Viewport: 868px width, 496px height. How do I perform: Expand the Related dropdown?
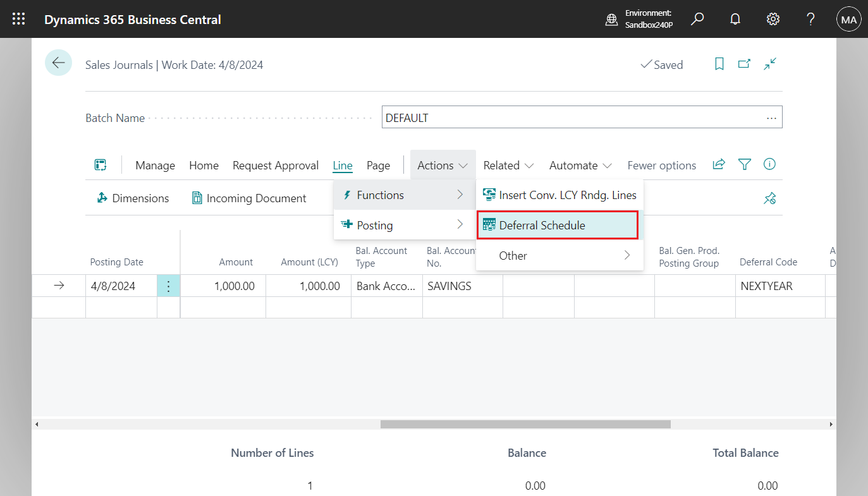tap(508, 165)
